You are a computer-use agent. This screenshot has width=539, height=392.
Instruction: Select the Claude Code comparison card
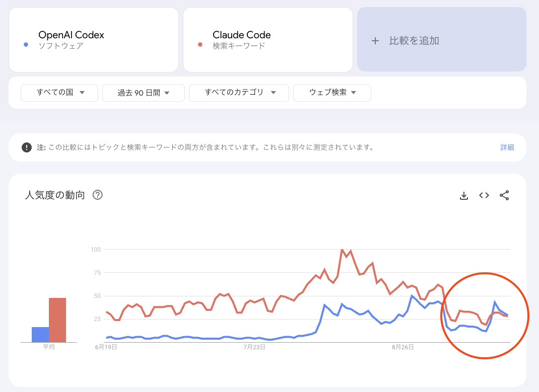(267, 39)
